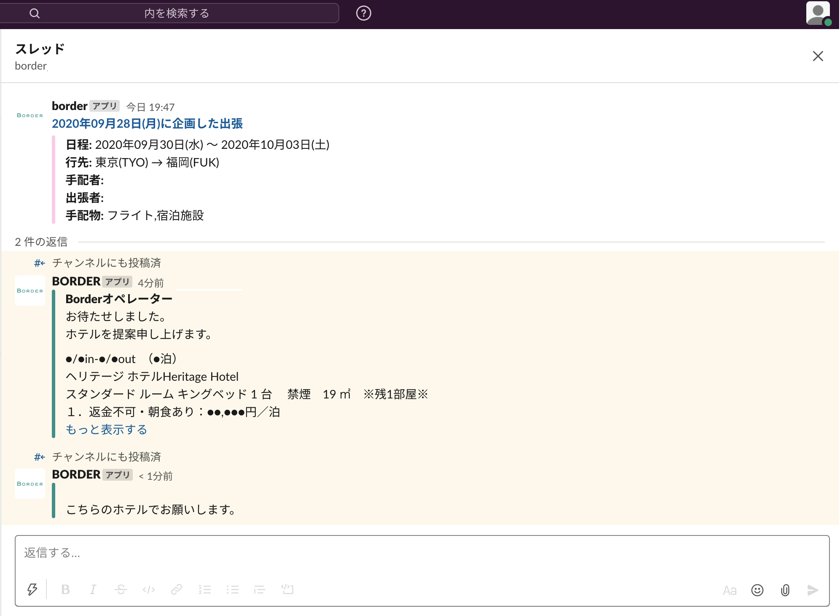840x616 pixels.
Task: Expand message with もっと表示する
Action: point(106,429)
